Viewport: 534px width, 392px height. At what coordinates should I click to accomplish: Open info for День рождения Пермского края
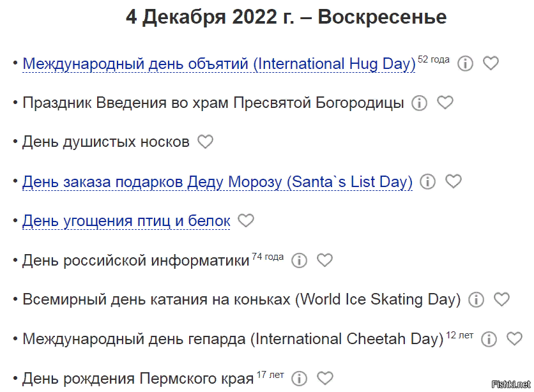(299, 377)
